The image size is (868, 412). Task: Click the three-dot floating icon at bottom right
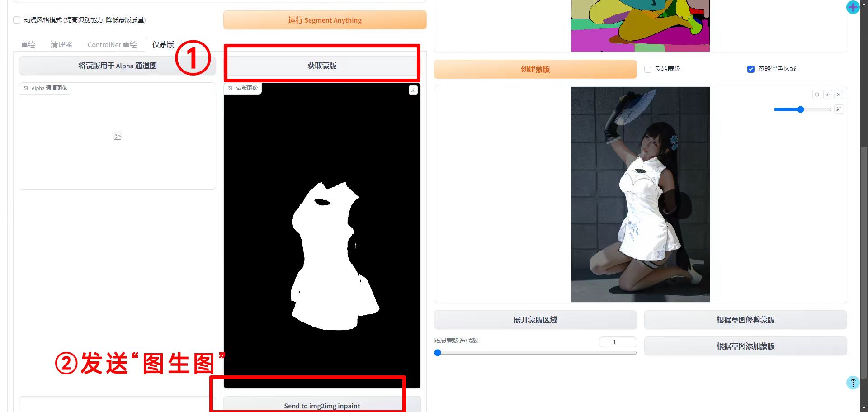[x=853, y=383]
